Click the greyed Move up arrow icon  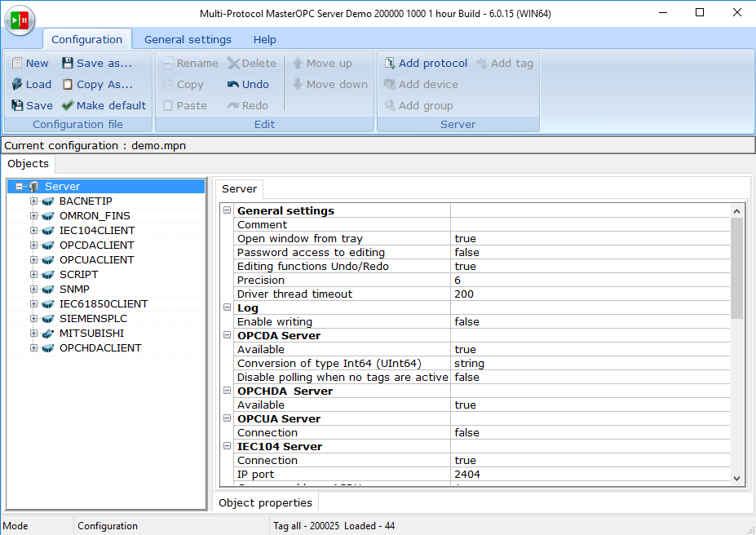[x=298, y=63]
